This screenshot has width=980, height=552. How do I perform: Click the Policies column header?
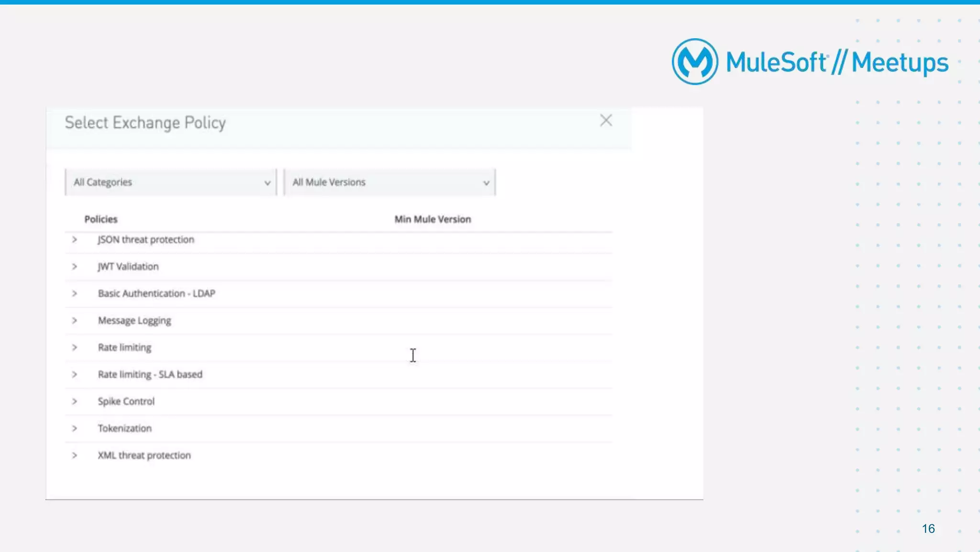tap(101, 219)
